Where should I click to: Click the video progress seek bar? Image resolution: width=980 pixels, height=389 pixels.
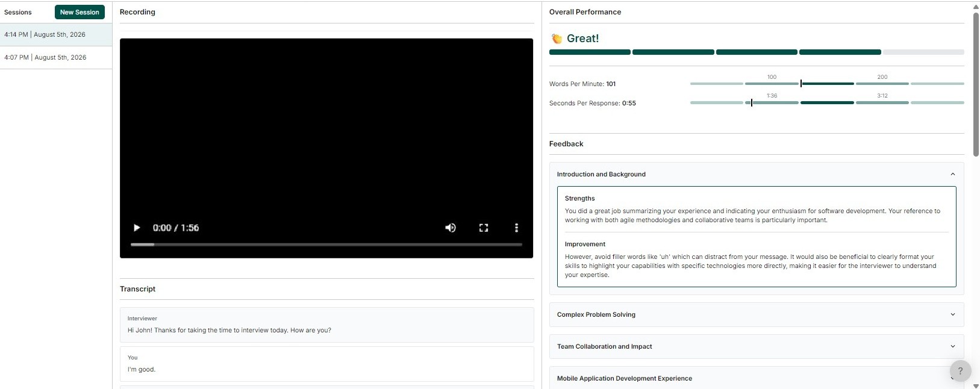pos(326,244)
